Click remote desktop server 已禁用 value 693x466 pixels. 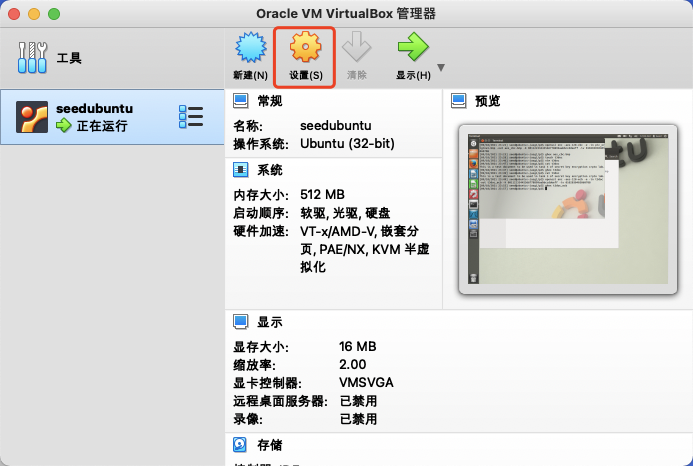click(358, 401)
